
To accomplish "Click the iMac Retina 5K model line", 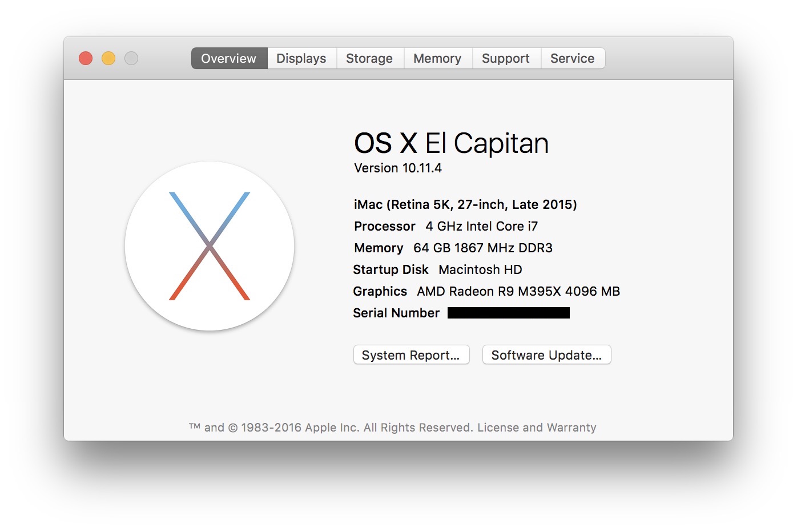I will (x=465, y=205).
